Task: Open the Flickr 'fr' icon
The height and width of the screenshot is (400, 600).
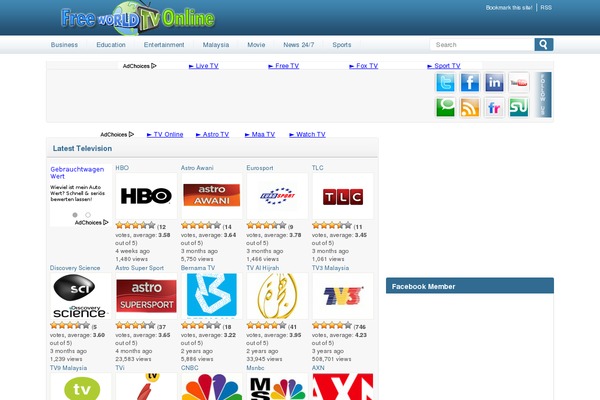Action: tap(494, 107)
